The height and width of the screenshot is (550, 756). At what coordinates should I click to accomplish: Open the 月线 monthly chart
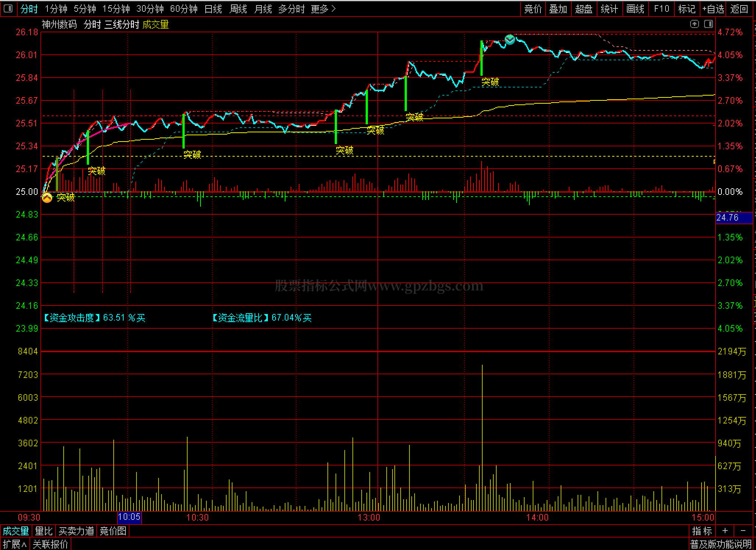[263, 9]
